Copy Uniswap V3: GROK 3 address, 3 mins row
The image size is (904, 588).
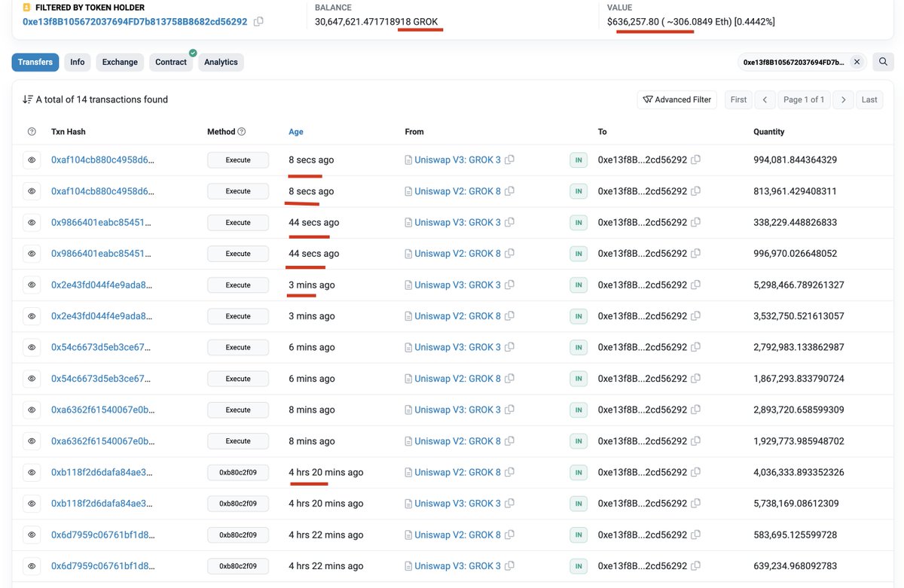[510, 285]
